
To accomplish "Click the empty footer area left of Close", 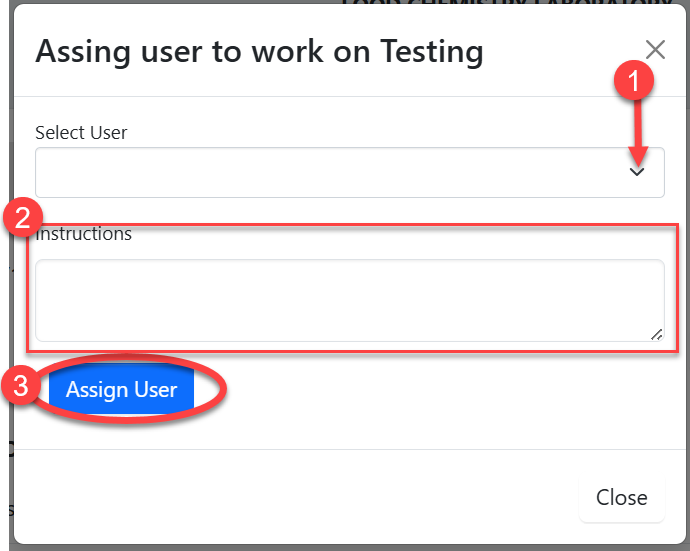I will click(x=300, y=498).
